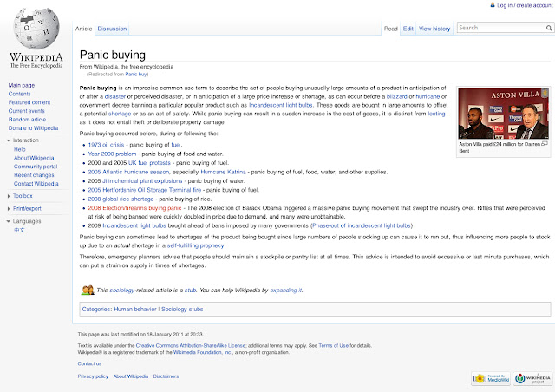Focus the Search input field

(x=501, y=28)
